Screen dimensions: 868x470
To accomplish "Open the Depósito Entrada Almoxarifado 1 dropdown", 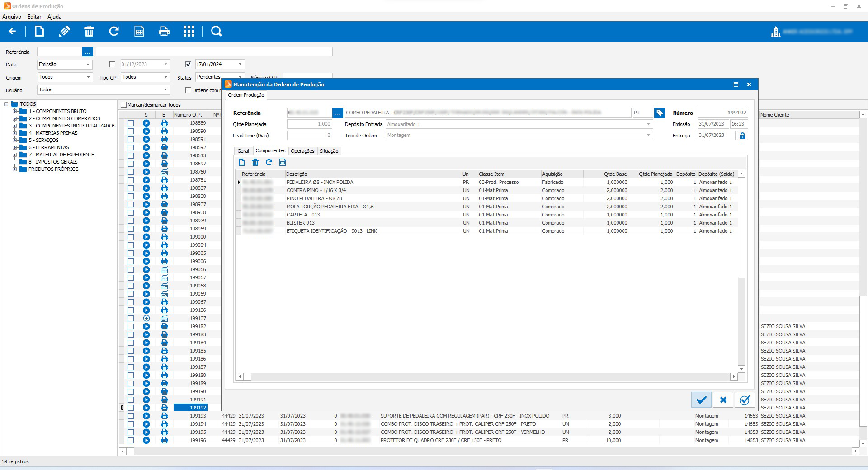I will (648, 124).
